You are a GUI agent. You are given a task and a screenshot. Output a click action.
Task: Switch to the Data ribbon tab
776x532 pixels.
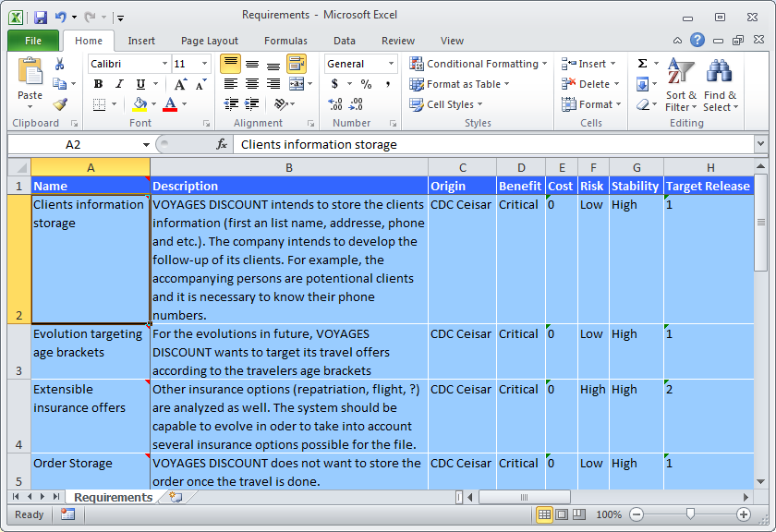(x=344, y=41)
